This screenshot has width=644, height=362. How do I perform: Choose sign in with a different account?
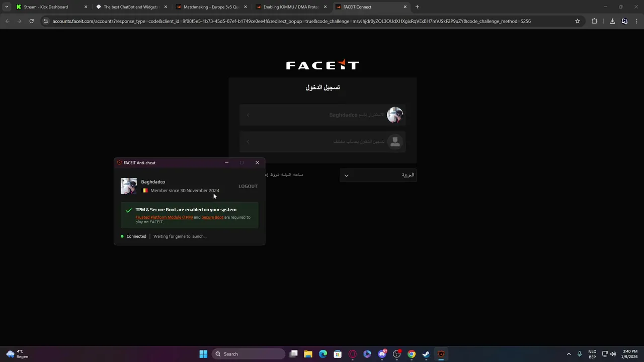pos(323,142)
